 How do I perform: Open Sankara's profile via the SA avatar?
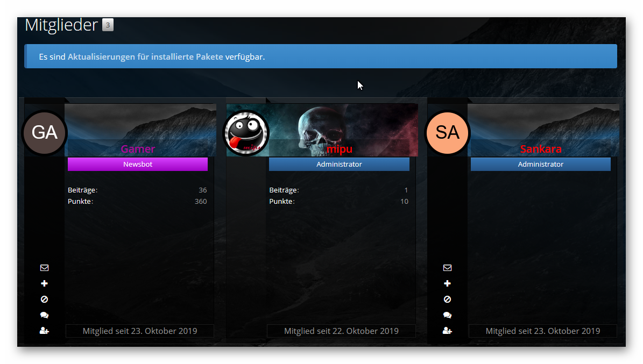pyautogui.click(x=447, y=132)
